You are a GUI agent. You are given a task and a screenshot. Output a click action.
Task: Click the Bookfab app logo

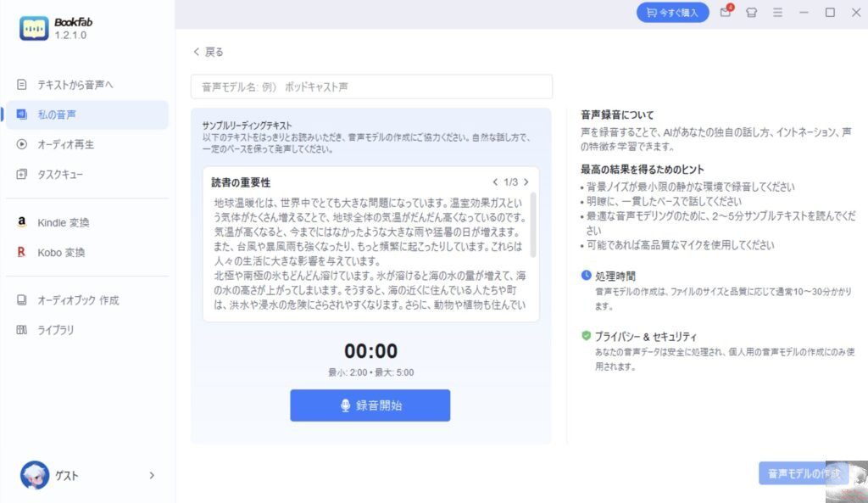[x=34, y=28]
